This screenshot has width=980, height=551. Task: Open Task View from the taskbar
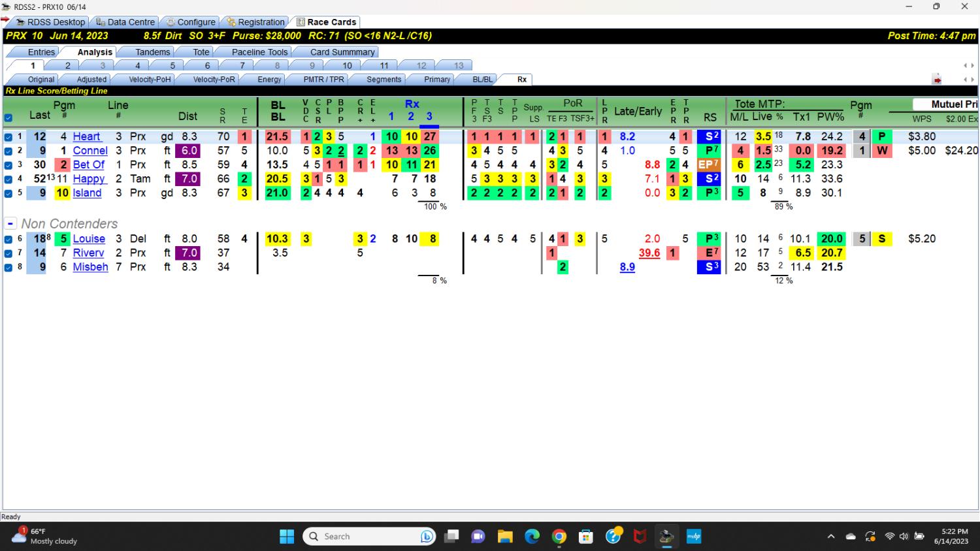[451, 537]
